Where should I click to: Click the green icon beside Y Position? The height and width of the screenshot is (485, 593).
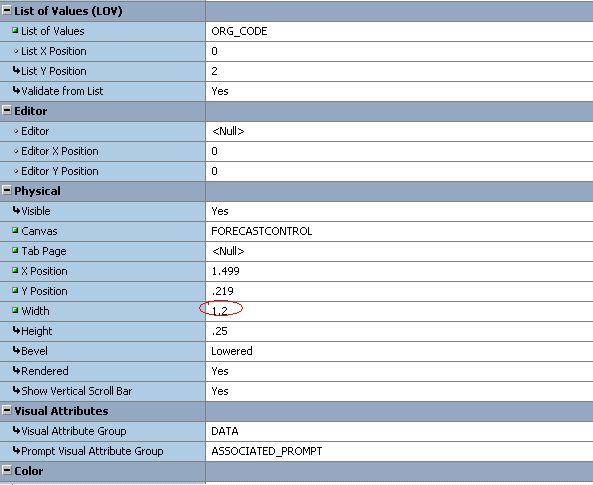(15, 291)
